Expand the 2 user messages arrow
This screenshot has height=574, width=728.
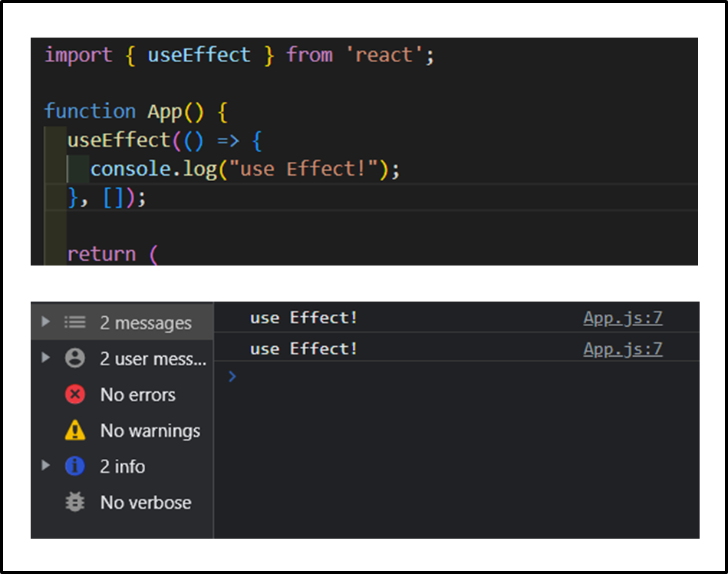pyautogui.click(x=45, y=358)
